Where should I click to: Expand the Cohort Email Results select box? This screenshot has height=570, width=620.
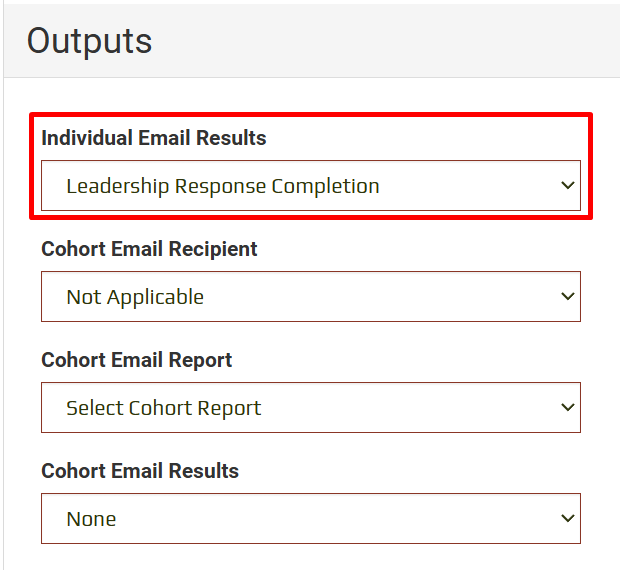(x=310, y=519)
